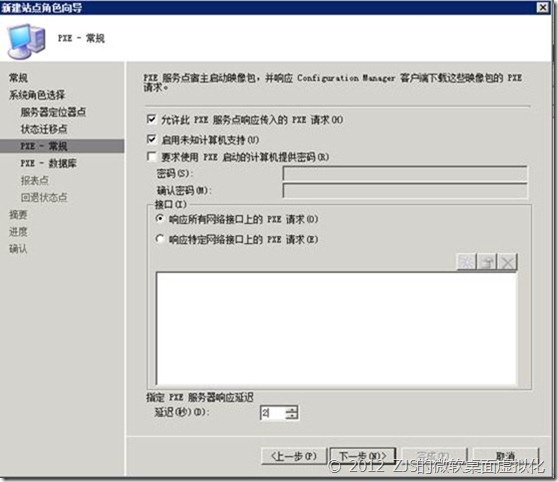Image resolution: width=558 pixels, height=482 pixels.
Task: Decrease delay with spinner down arrow
Action: tap(292, 416)
